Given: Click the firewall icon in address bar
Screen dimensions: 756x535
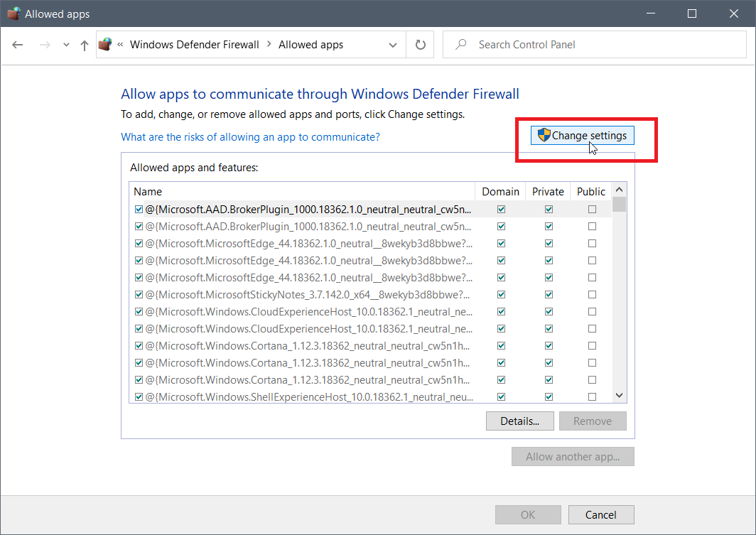Looking at the screenshot, I should pos(105,45).
